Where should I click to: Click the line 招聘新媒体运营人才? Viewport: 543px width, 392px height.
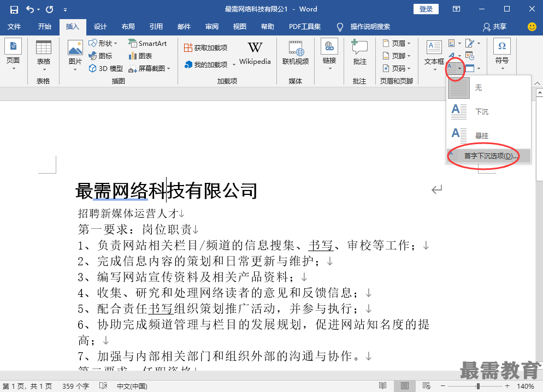(x=128, y=213)
